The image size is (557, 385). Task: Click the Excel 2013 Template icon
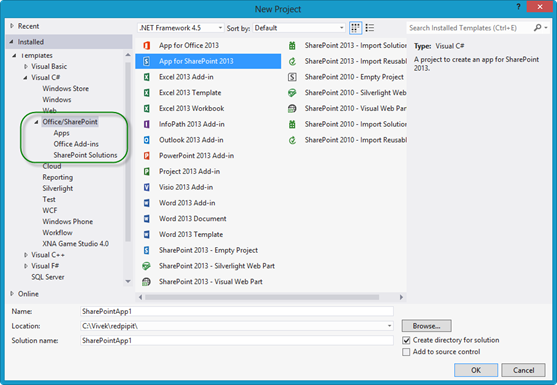tap(146, 93)
